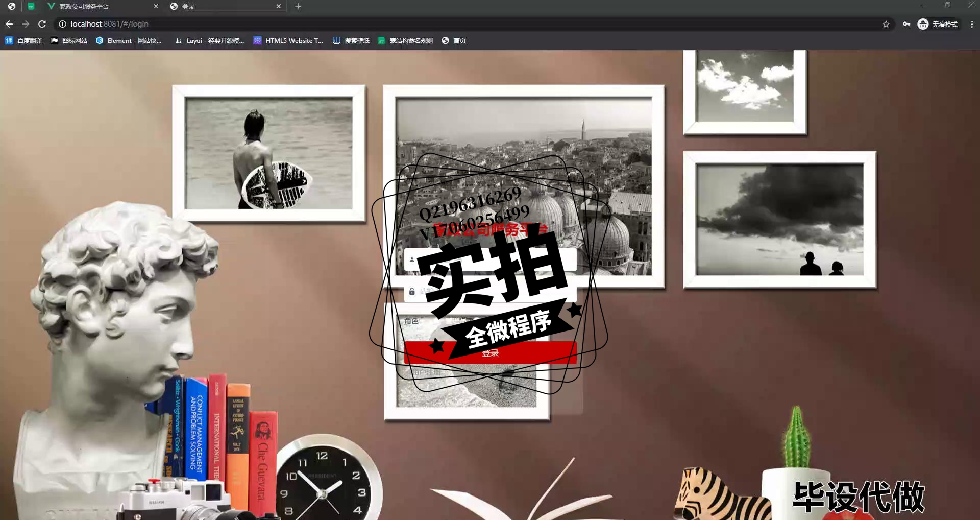Image resolution: width=980 pixels, height=520 pixels.
Task: Close the 登录 tab
Action: (x=278, y=6)
